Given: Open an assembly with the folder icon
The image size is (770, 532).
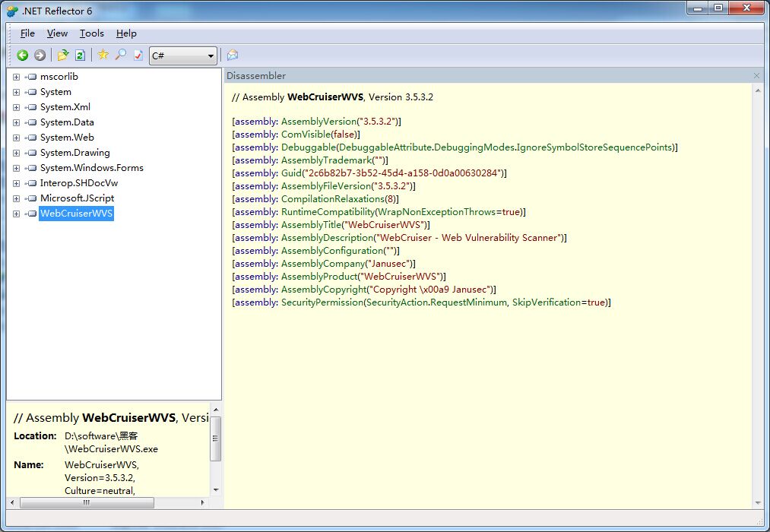Looking at the screenshot, I should click(x=63, y=55).
